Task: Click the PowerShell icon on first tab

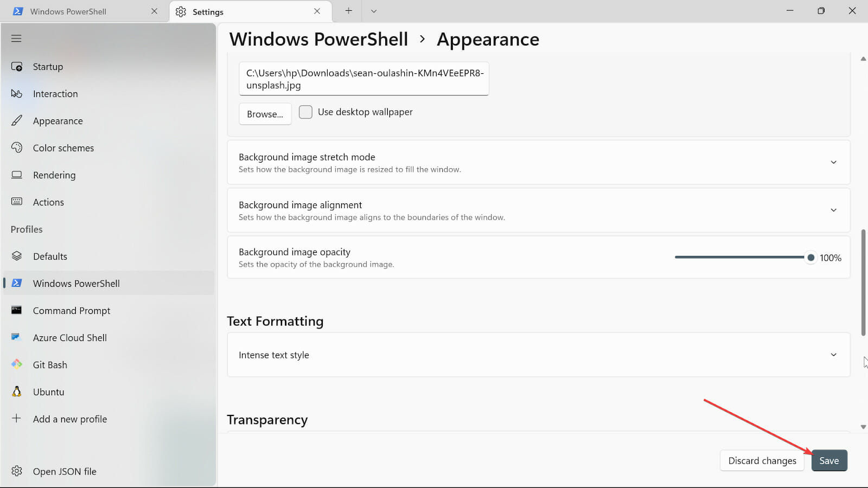Action: (18, 11)
